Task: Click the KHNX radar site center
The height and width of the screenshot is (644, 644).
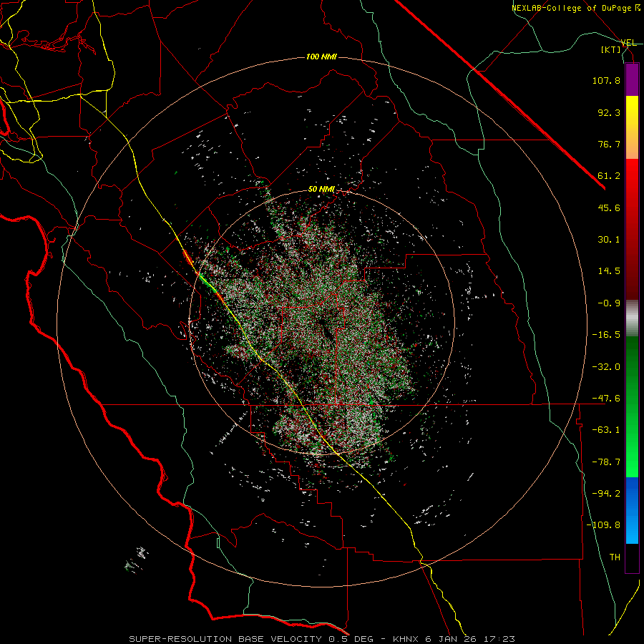Action: click(321, 321)
